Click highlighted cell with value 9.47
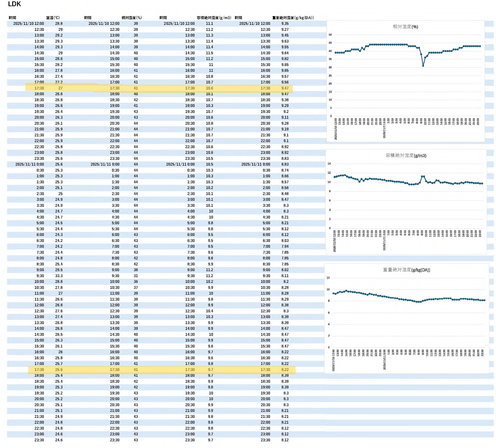This screenshot has height=448, width=496. 285,88
